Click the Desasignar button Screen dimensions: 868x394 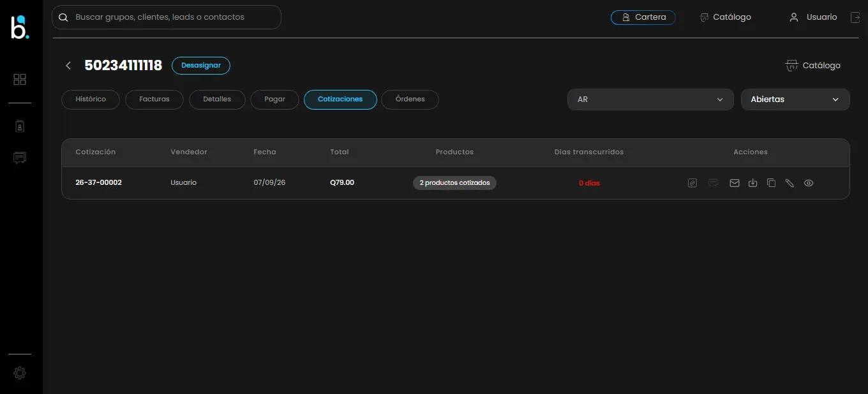click(x=201, y=65)
